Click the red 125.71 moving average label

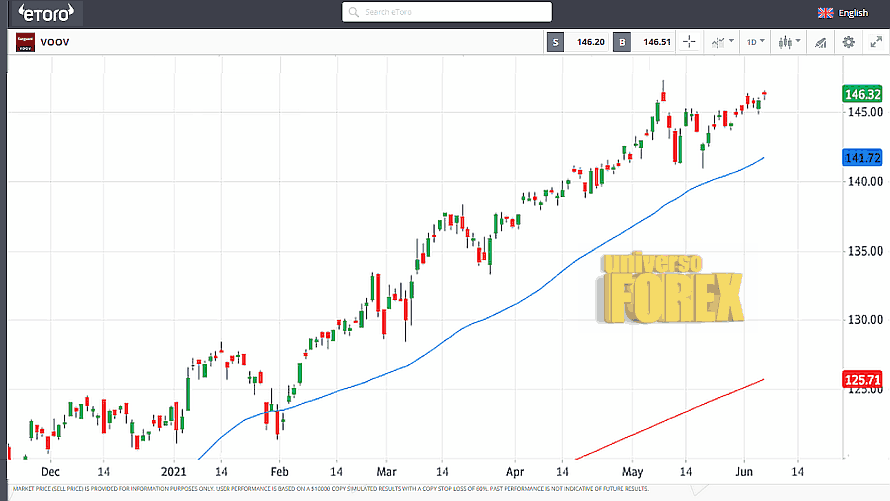click(x=862, y=380)
